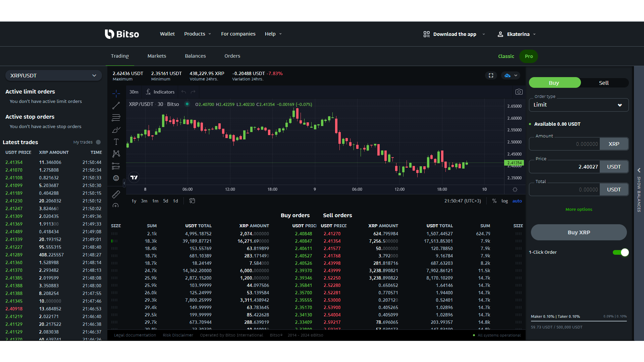Viewport: 644px width, 362px height.
Task: Select the trend line drawing tool
Action: point(116,105)
